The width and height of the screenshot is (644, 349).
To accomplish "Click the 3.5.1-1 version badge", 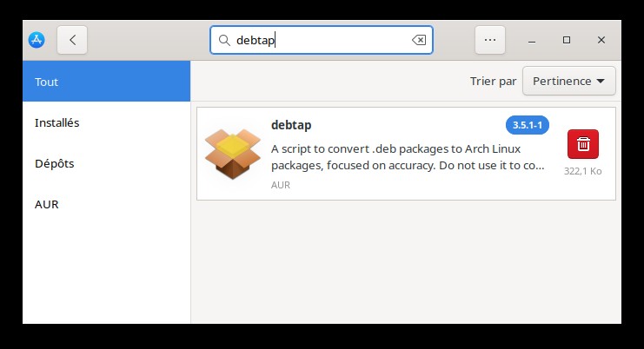I will tap(528, 125).
